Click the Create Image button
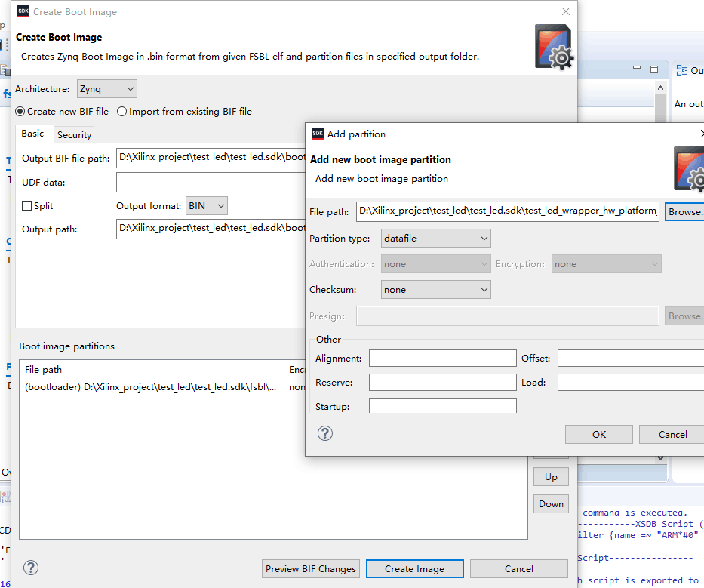This screenshot has height=588, width=704. (x=414, y=568)
